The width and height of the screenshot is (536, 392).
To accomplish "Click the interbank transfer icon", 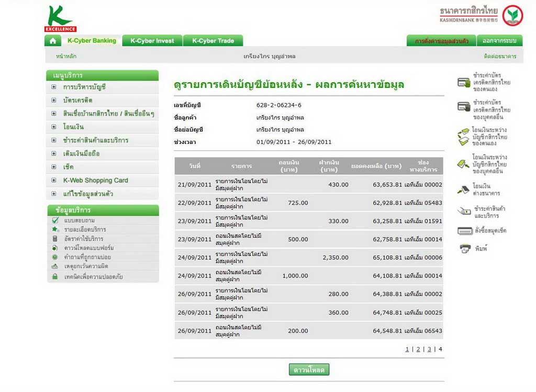I will click(x=464, y=189).
